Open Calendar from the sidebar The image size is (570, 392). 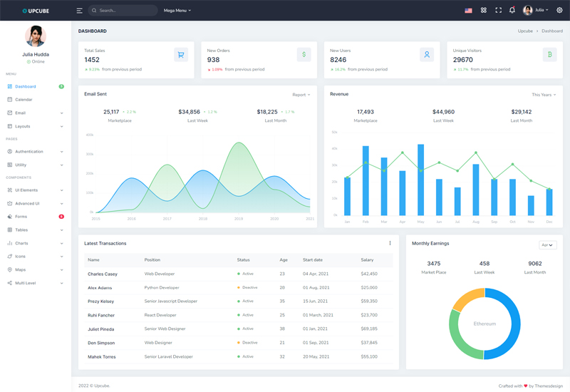(x=24, y=100)
